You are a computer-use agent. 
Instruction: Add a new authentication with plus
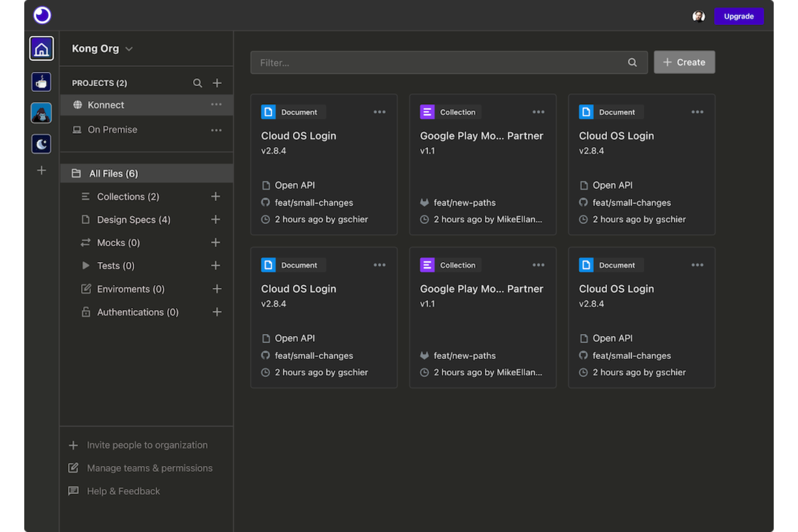tap(217, 312)
